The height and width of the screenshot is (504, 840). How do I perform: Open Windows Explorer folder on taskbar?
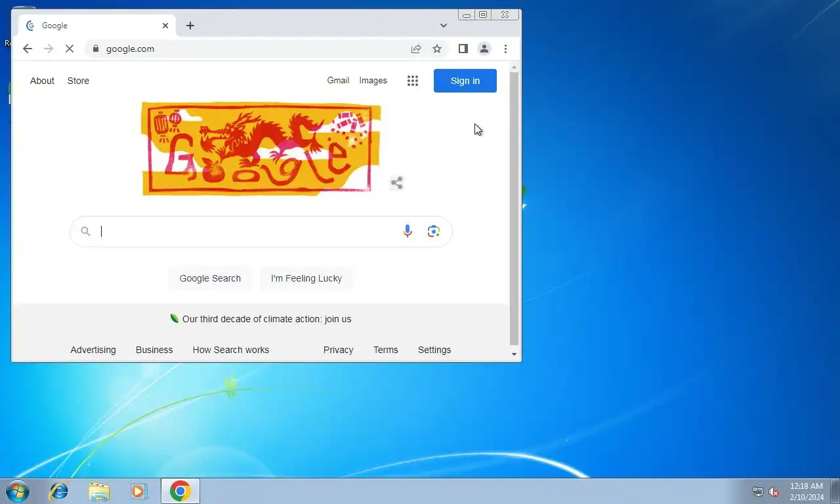click(99, 491)
